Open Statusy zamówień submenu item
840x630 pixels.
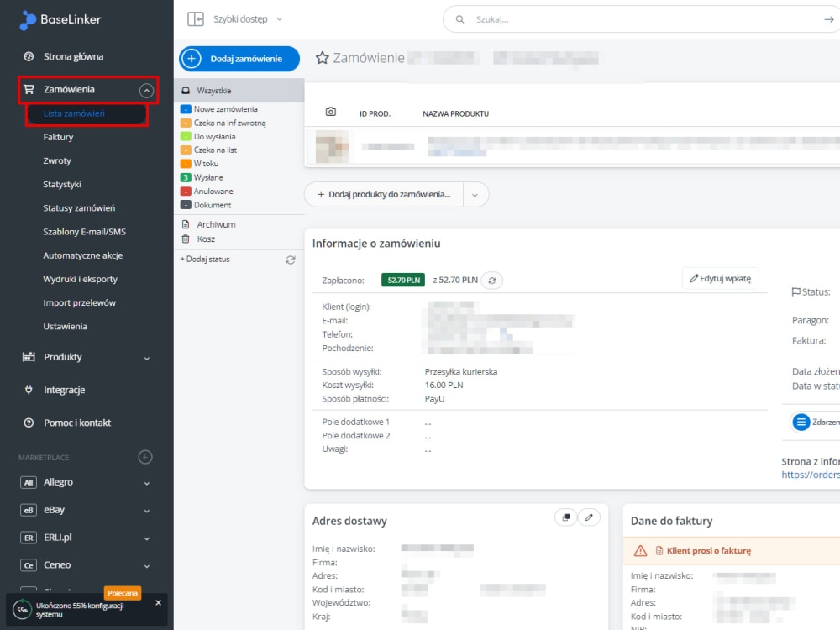point(79,207)
